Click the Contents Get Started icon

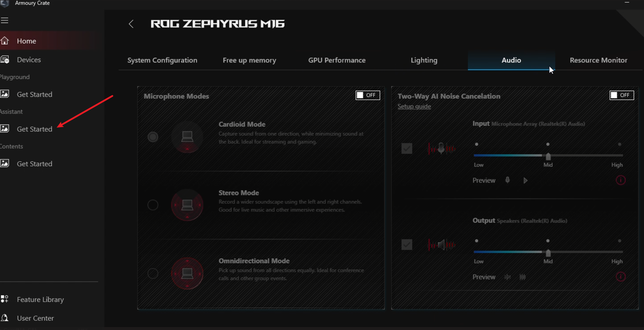coord(5,163)
